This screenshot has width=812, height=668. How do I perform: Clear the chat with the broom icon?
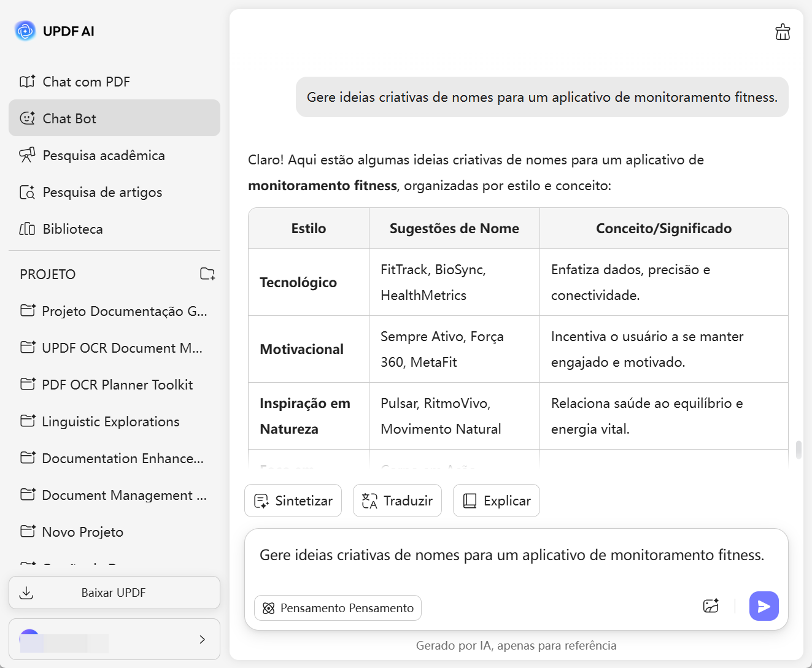783,31
